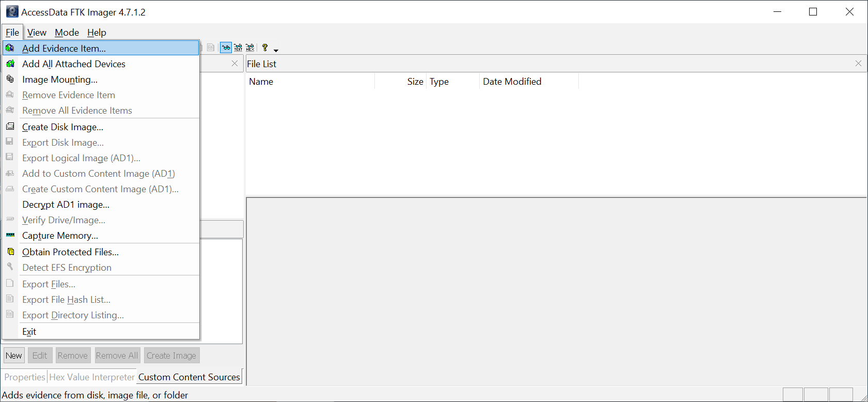Select Exit in the File menu

[29, 332]
